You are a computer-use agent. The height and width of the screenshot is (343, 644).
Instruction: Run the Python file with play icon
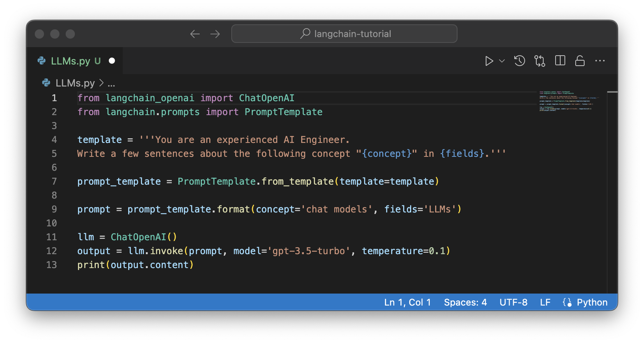(489, 61)
